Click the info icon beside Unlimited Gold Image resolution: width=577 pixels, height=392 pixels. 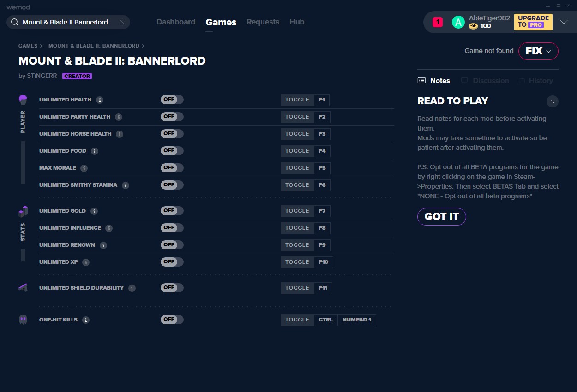(x=94, y=211)
